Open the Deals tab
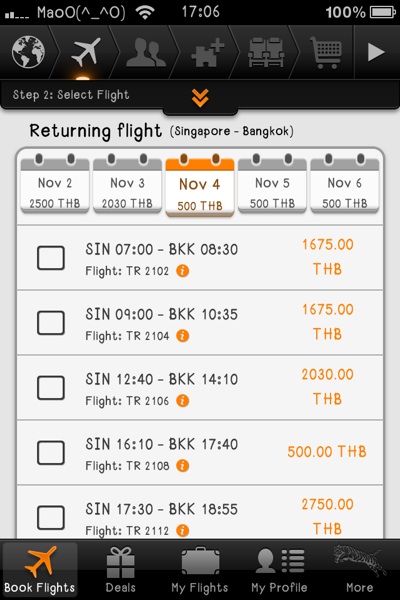The image size is (400, 600). coord(121,570)
